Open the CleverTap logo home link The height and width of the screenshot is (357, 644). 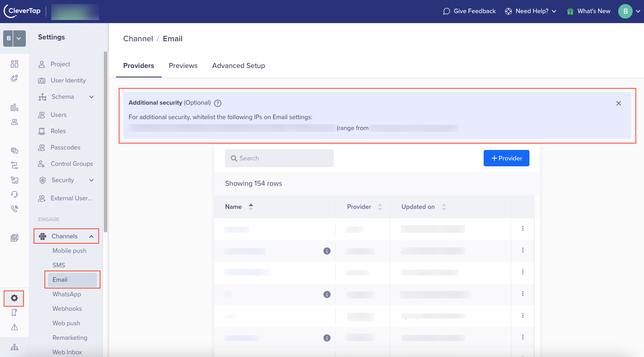(x=22, y=11)
